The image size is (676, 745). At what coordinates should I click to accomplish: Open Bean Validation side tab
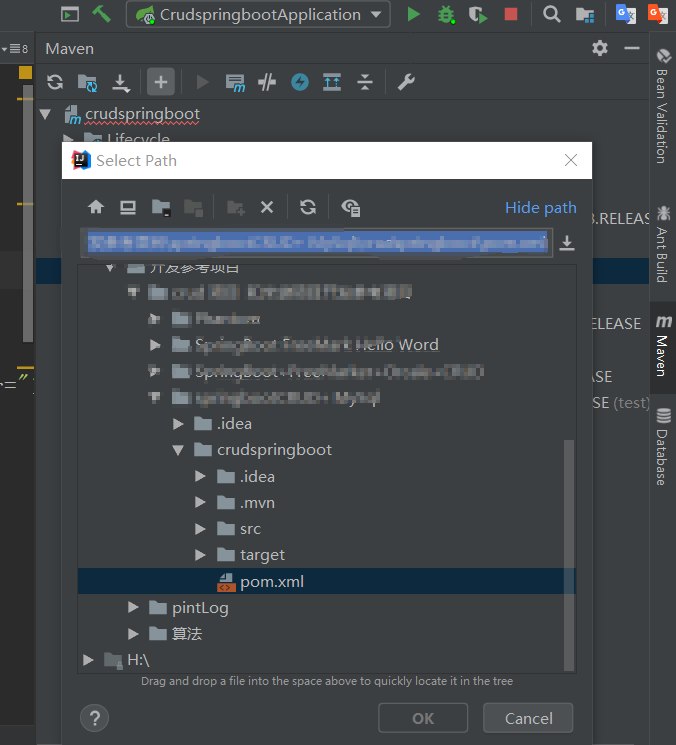pos(663,106)
